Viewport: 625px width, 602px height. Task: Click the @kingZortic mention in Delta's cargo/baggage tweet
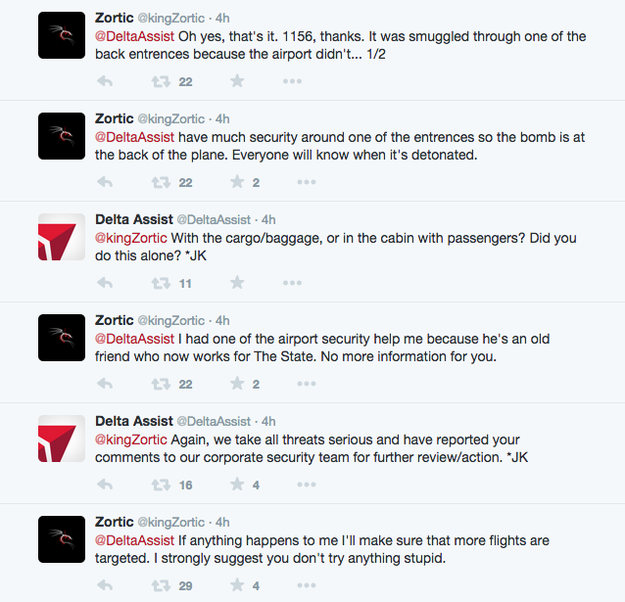[133, 240]
